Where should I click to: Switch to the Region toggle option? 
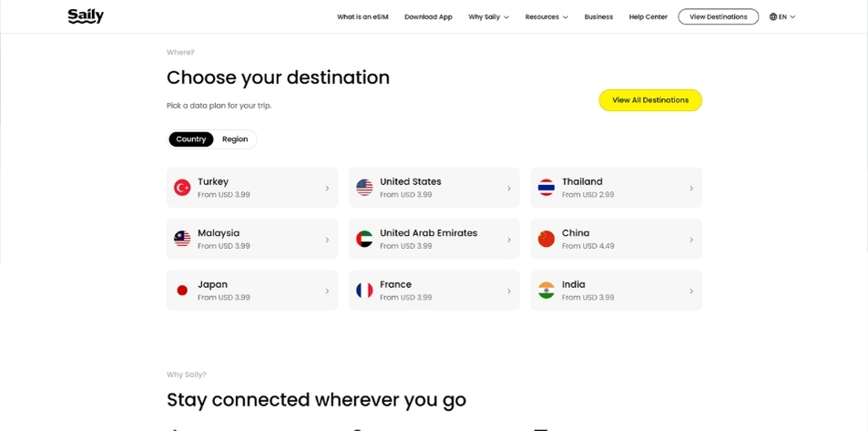235,139
